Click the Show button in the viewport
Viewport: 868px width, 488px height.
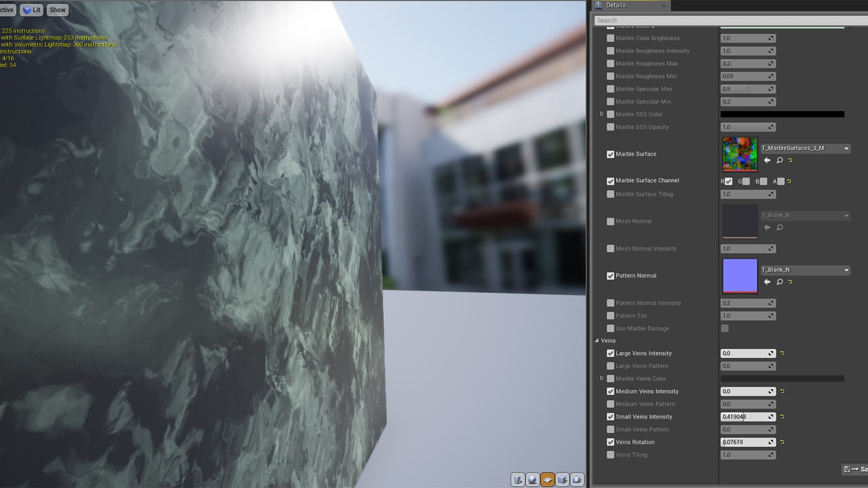click(57, 9)
